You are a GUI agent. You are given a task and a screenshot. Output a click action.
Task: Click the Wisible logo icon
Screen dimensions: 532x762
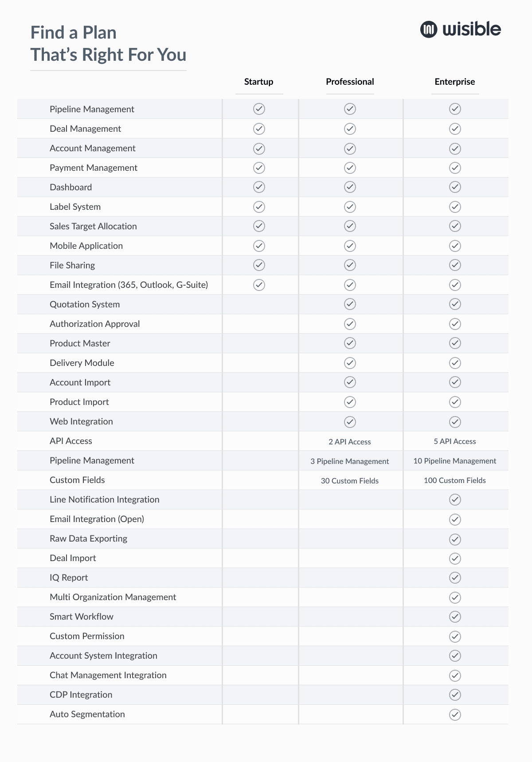coord(429,29)
